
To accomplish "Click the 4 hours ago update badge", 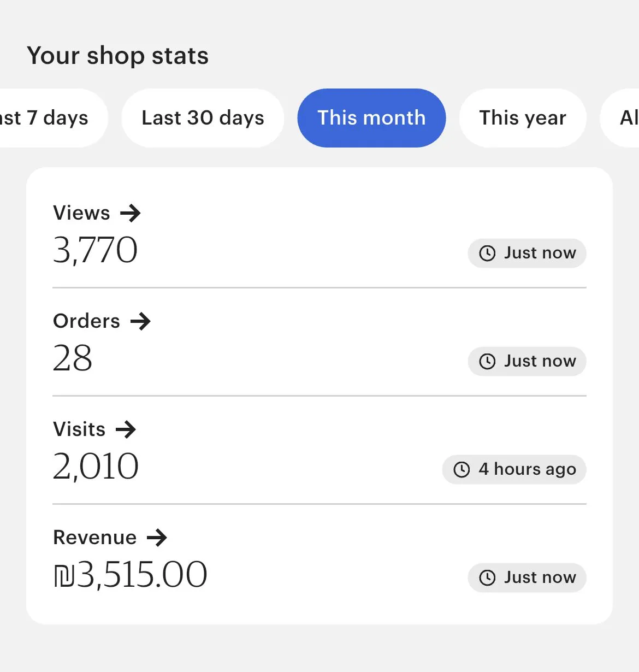I will (514, 470).
